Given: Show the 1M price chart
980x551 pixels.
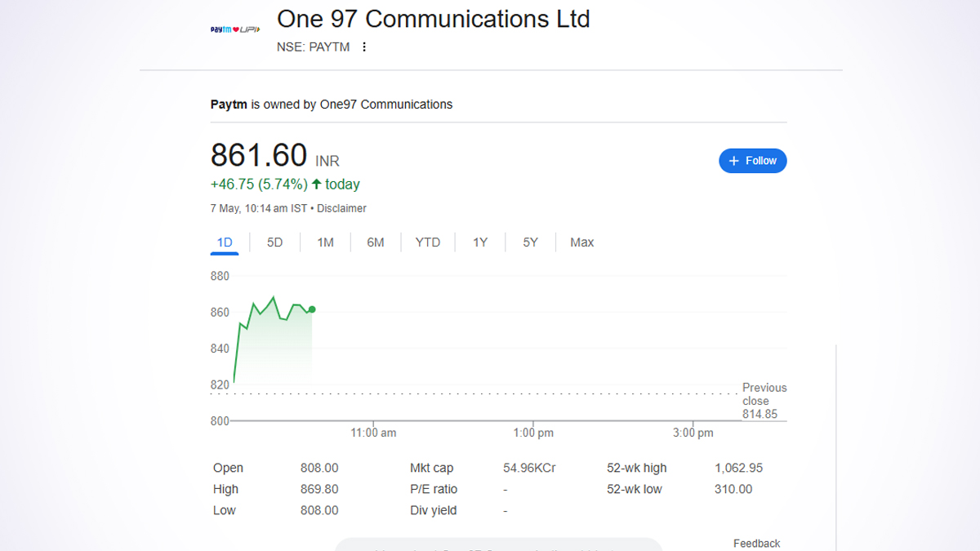Looking at the screenshot, I should (325, 242).
